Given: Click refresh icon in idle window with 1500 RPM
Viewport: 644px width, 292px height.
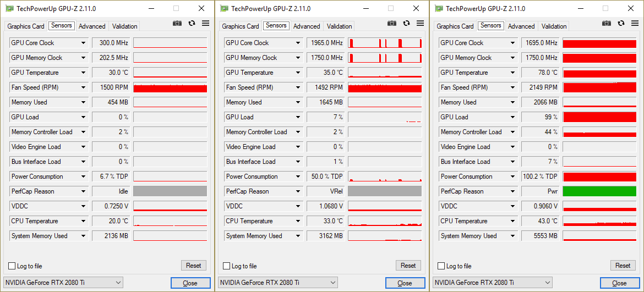Looking at the screenshot, I should 192,23.
